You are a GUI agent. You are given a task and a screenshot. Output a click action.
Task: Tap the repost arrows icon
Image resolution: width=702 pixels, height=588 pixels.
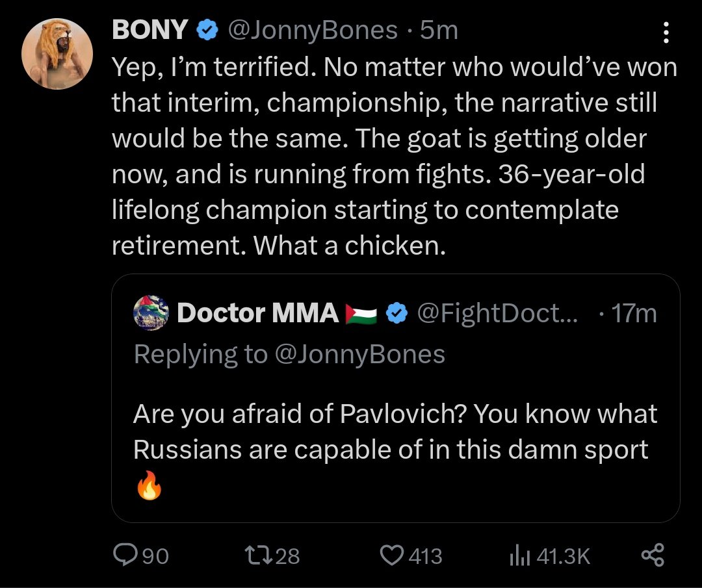(x=253, y=555)
